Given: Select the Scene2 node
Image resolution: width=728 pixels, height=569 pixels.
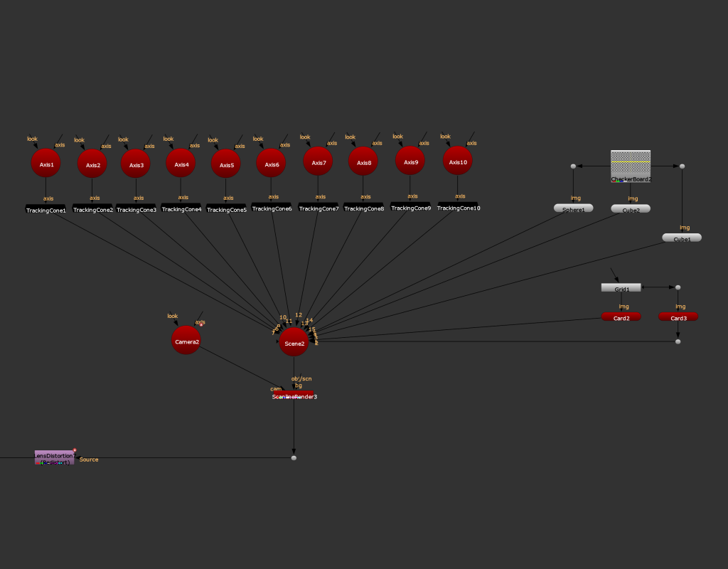Looking at the screenshot, I should pyautogui.click(x=294, y=342).
